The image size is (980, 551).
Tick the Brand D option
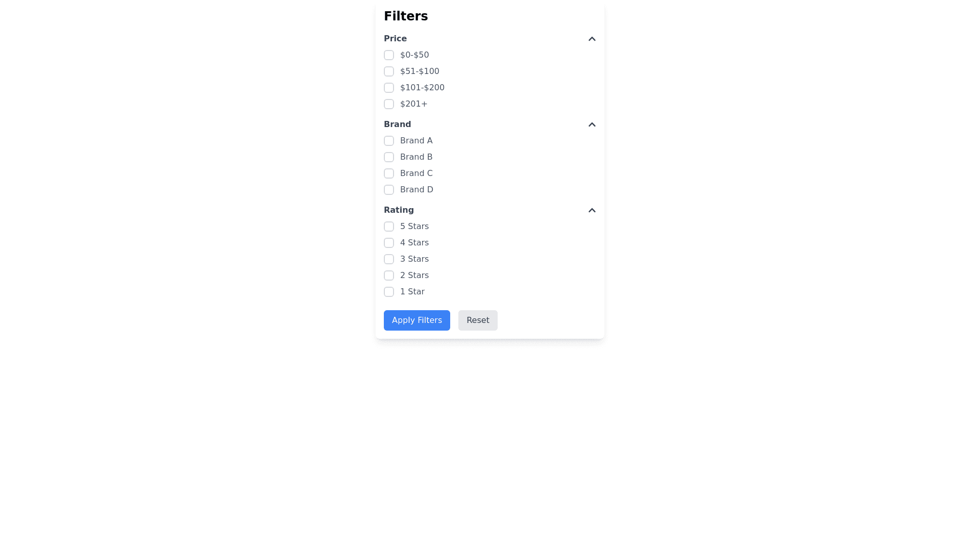tap(389, 190)
